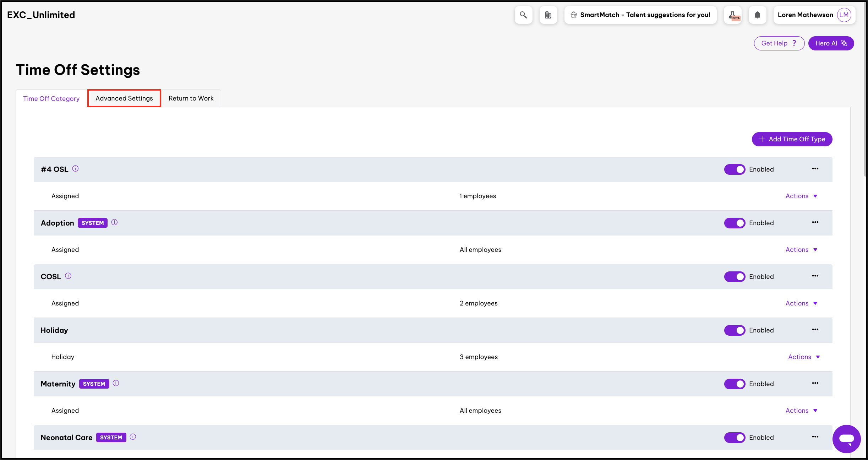Open three-dot menu for Holiday row
The height and width of the screenshot is (460, 868).
pyautogui.click(x=815, y=330)
